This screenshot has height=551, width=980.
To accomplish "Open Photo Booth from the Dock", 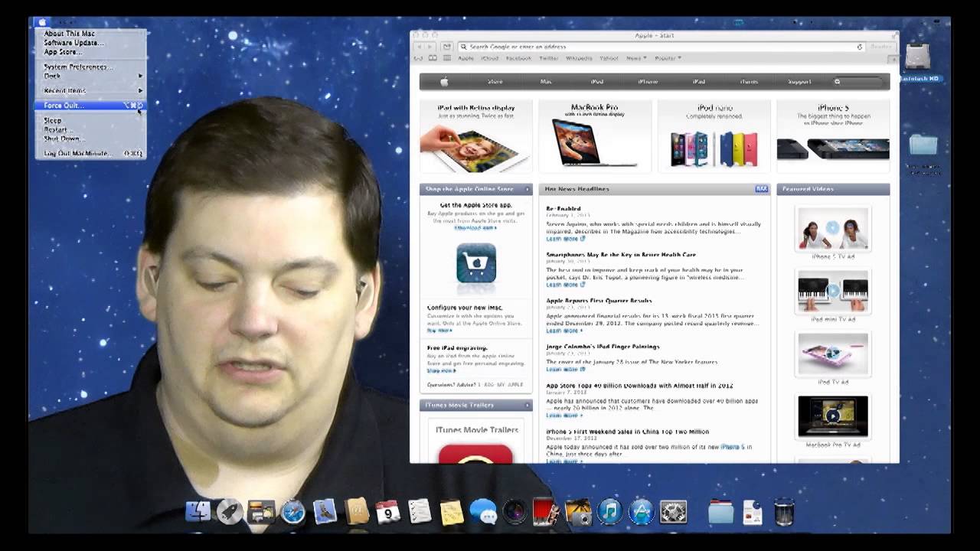I will coord(514,512).
